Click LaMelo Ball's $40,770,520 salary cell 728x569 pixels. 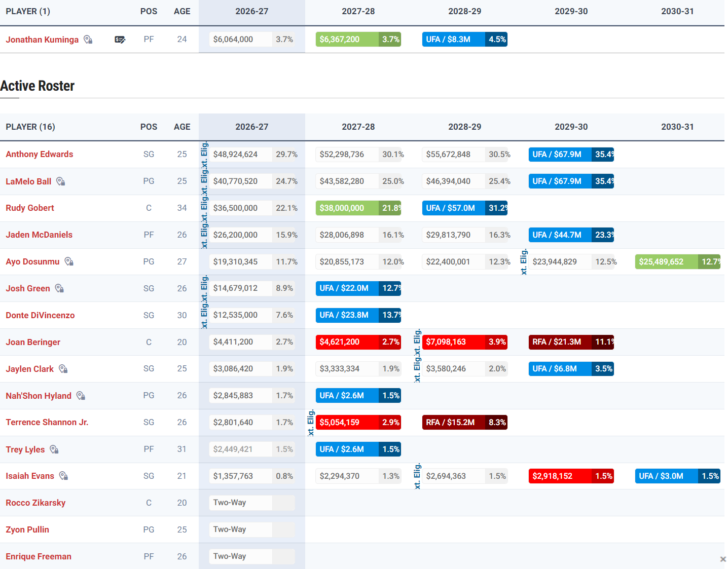point(252,181)
